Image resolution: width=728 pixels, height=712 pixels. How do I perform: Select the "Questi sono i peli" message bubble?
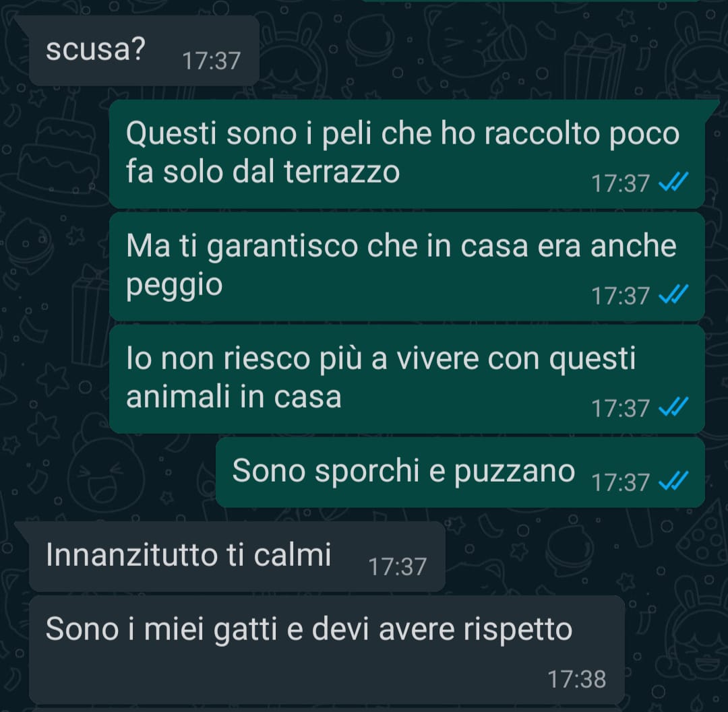(x=407, y=154)
